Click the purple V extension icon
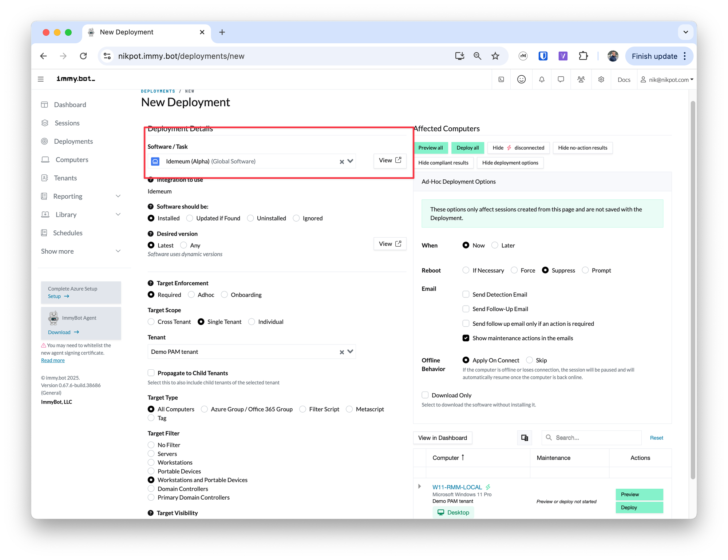 coord(563,56)
